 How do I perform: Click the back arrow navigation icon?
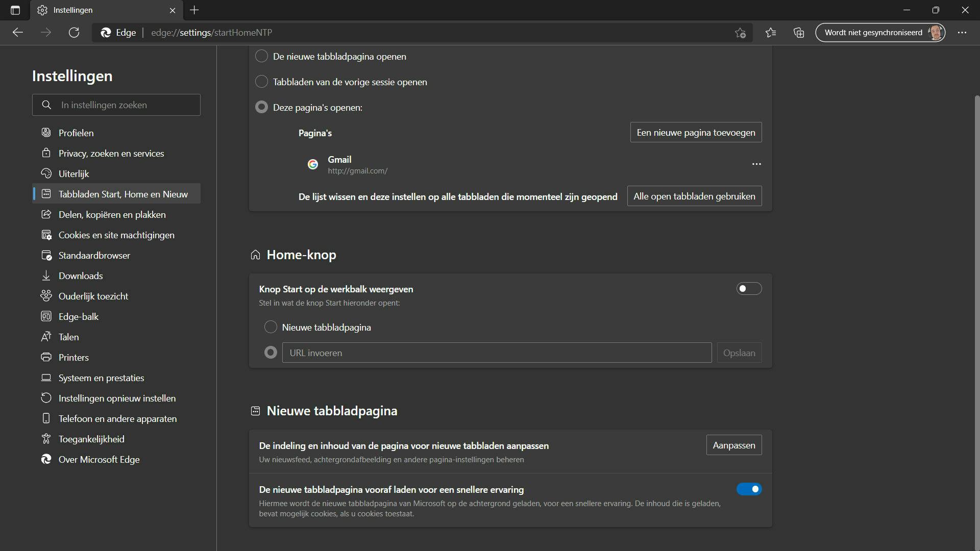(x=18, y=33)
